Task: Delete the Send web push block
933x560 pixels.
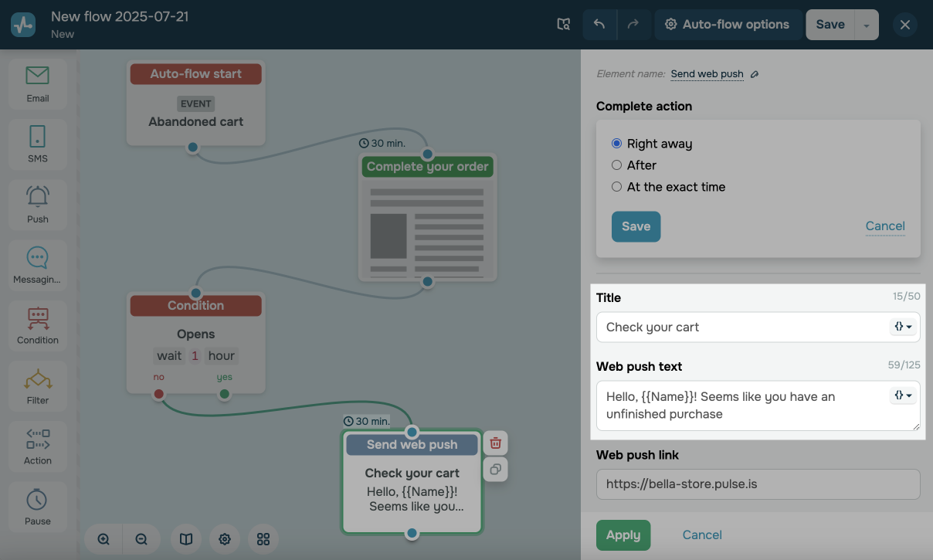Action: (x=496, y=443)
